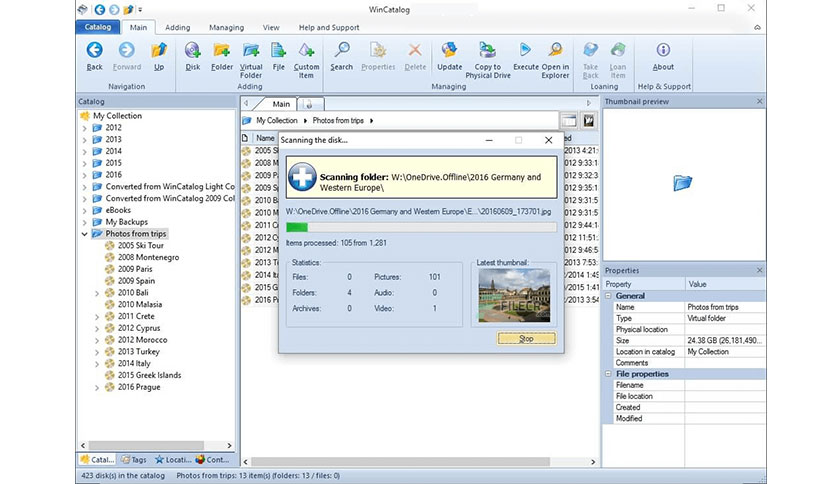Viewport: 836px width, 484px height.
Task: Switch to the Adding ribbon tab
Action: click(x=178, y=27)
